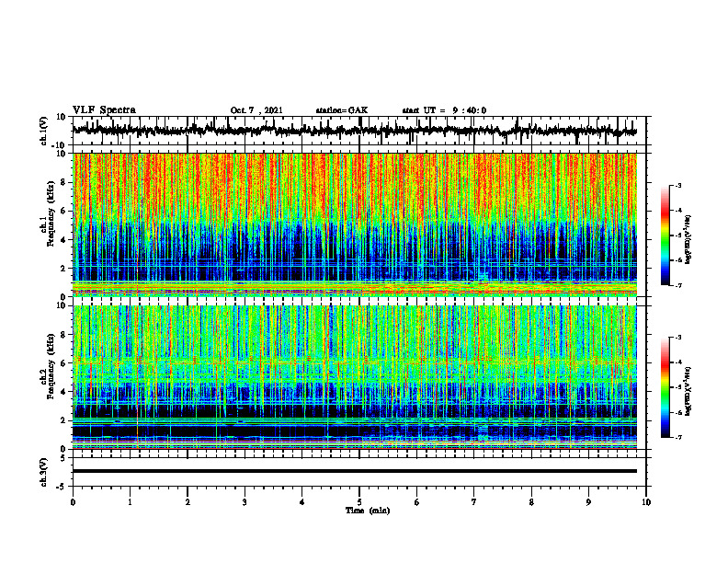The width and height of the screenshot is (728, 563).
Task: Click time axis tick label "0"
Action: tap(73, 502)
